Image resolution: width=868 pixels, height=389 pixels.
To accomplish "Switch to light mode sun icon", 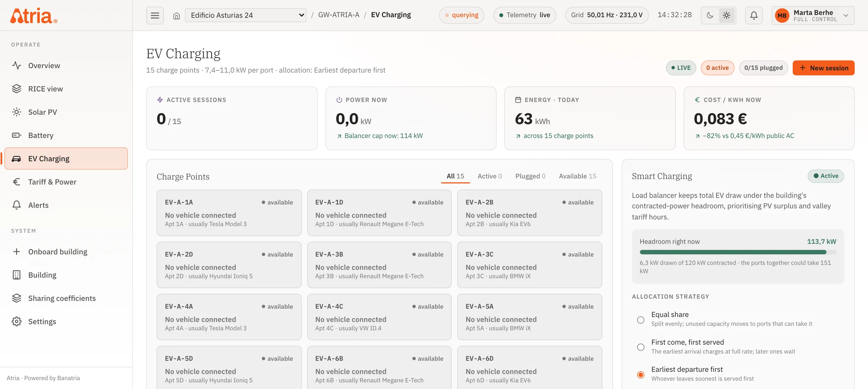I will (x=727, y=15).
